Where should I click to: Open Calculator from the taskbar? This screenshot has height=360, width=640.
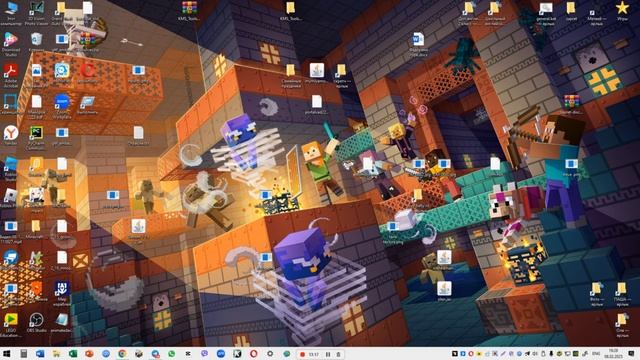pyautogui.click(x=24, y=354)
